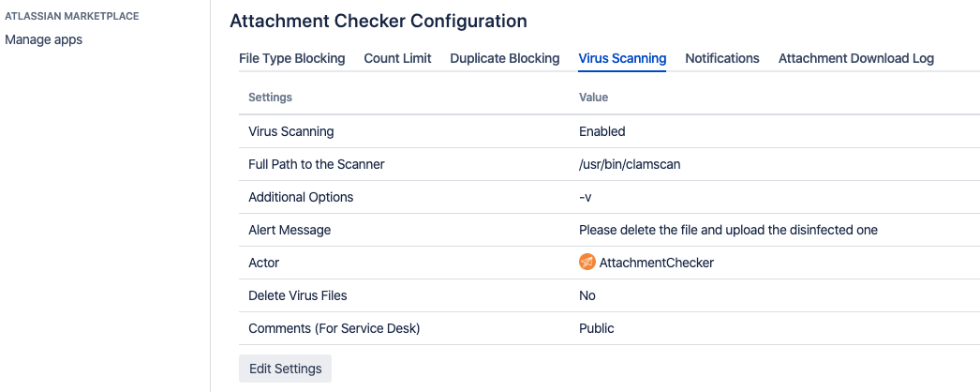Switch to the Count Limit tab
Image resolution: width=980 pixels, height=392 pixels.
(x=397, y=58)
